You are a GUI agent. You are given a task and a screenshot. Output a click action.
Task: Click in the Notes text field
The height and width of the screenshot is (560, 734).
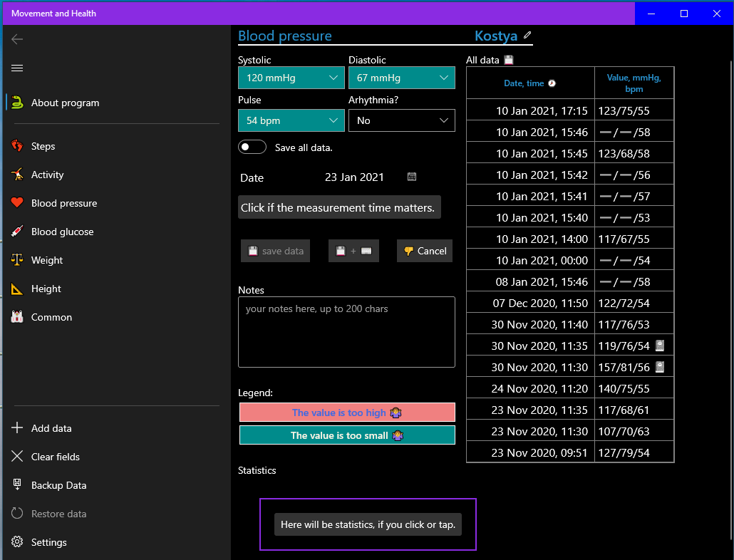tap(346, 332)
